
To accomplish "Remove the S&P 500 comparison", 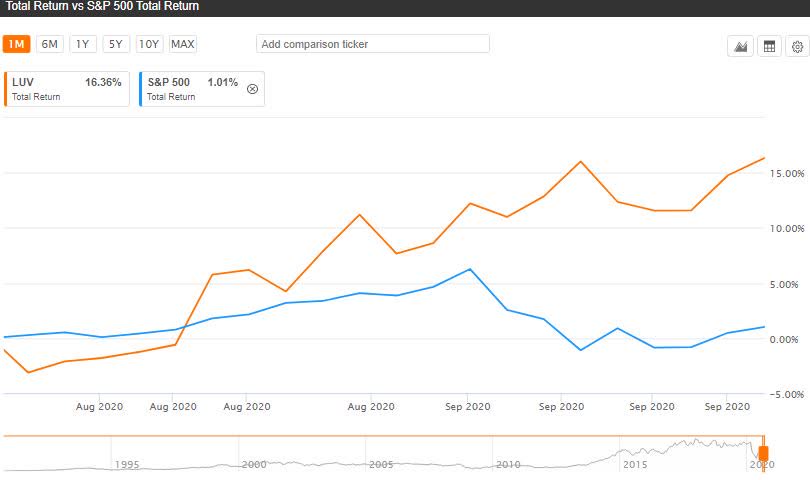I will coord(252,89).
